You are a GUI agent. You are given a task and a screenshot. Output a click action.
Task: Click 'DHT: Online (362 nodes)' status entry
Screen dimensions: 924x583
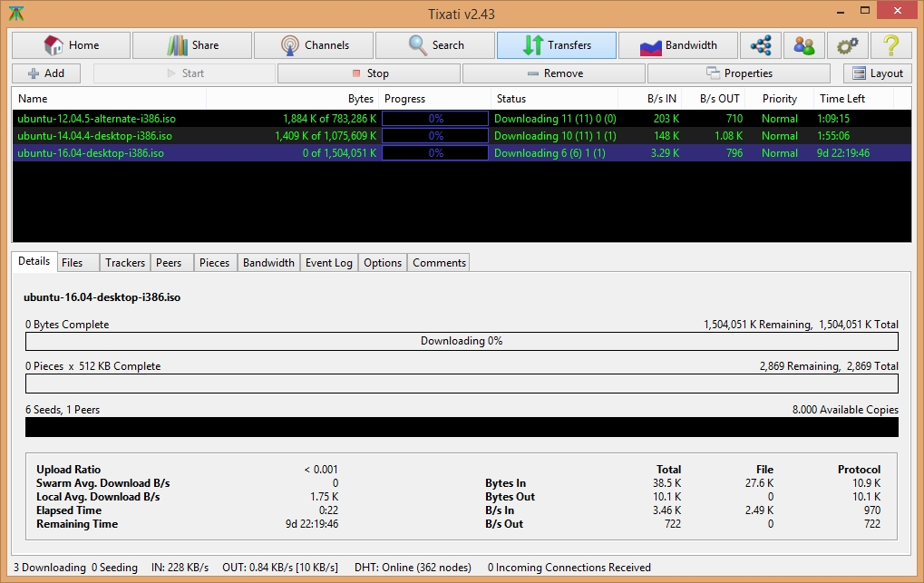[x=413, y=567]
